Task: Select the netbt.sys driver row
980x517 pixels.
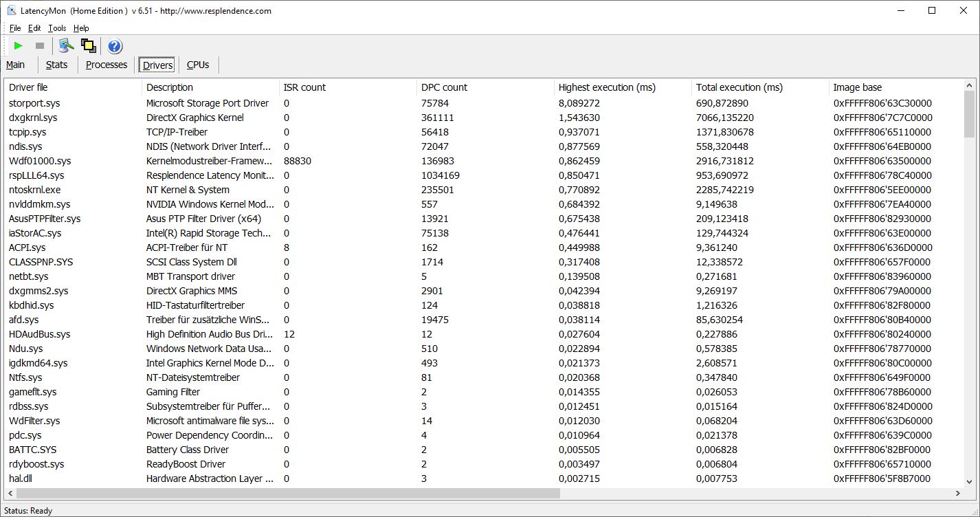Action: click(x=484, y=276)
